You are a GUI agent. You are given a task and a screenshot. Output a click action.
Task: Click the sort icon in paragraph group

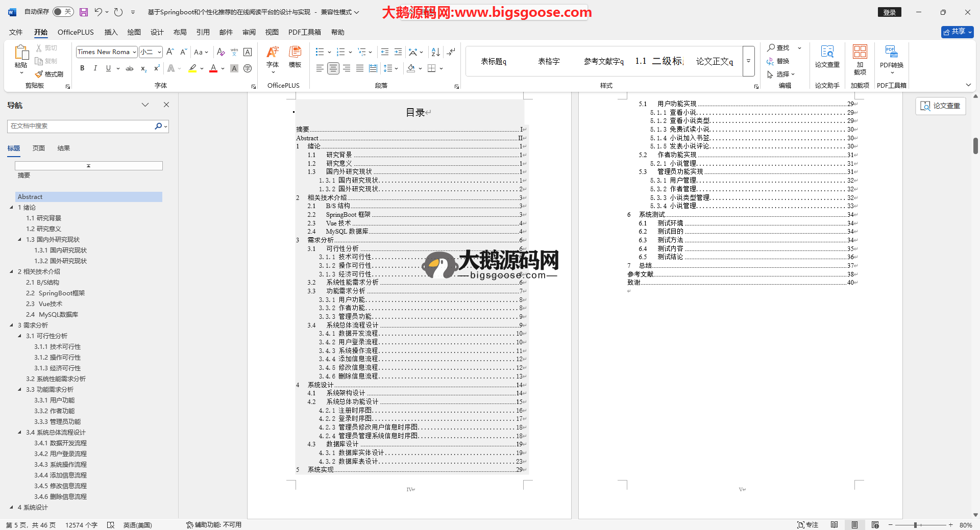coord(435,52)
